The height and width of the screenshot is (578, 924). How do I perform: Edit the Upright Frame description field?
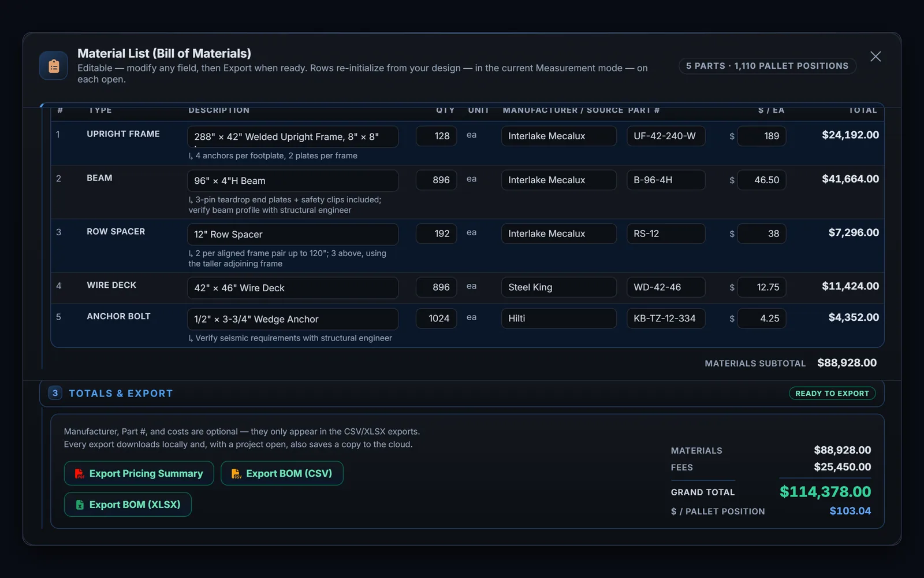[293, 137]
